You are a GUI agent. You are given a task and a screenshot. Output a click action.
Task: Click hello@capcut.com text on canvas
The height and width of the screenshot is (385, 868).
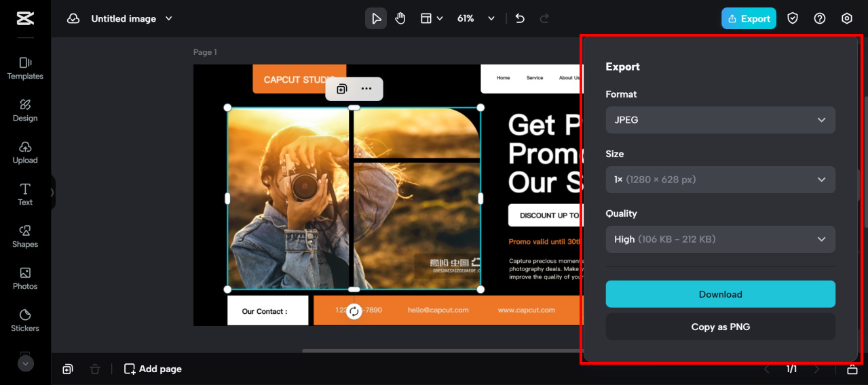click(x=438, y=310)
